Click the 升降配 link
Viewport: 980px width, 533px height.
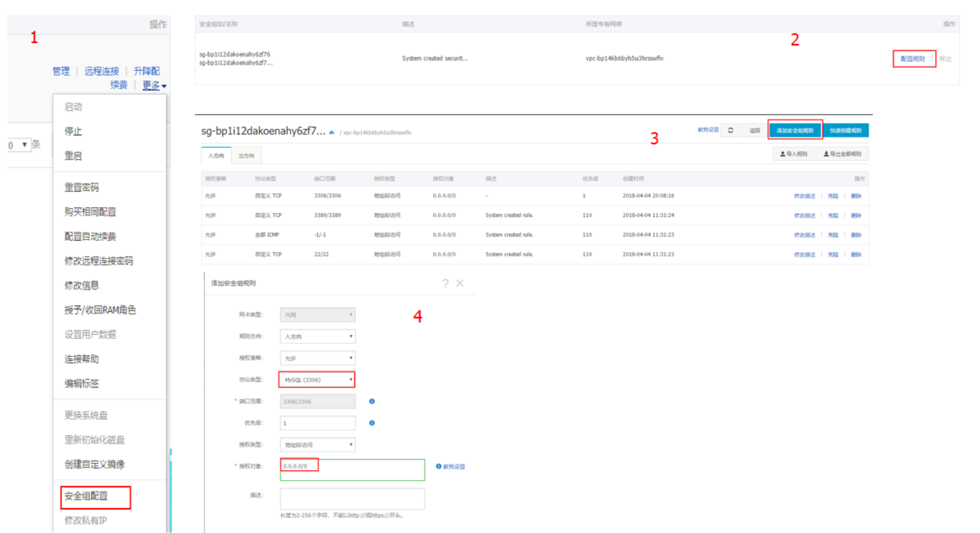pos(147,71)
